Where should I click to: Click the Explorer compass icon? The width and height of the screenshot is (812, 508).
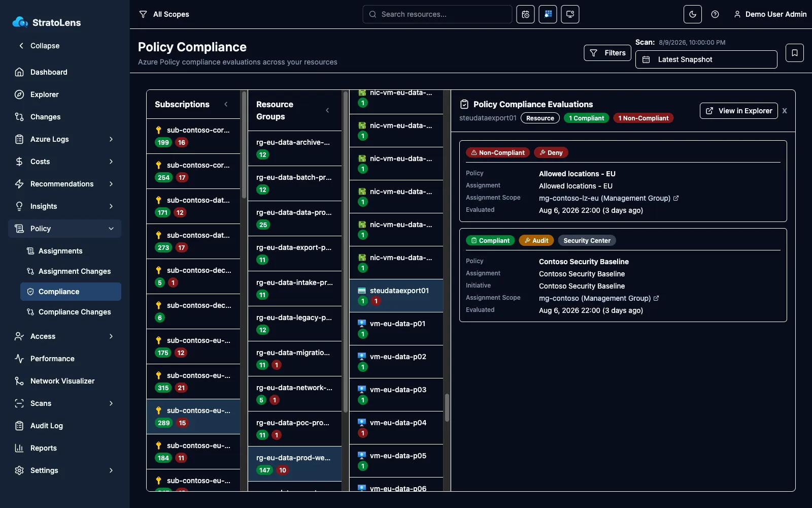point(19,94)
